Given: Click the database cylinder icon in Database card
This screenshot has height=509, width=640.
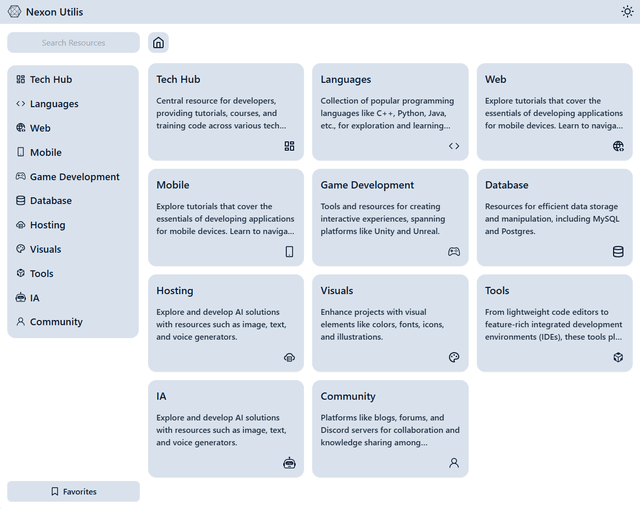Looking at the screenshot, I should [618, 252].
